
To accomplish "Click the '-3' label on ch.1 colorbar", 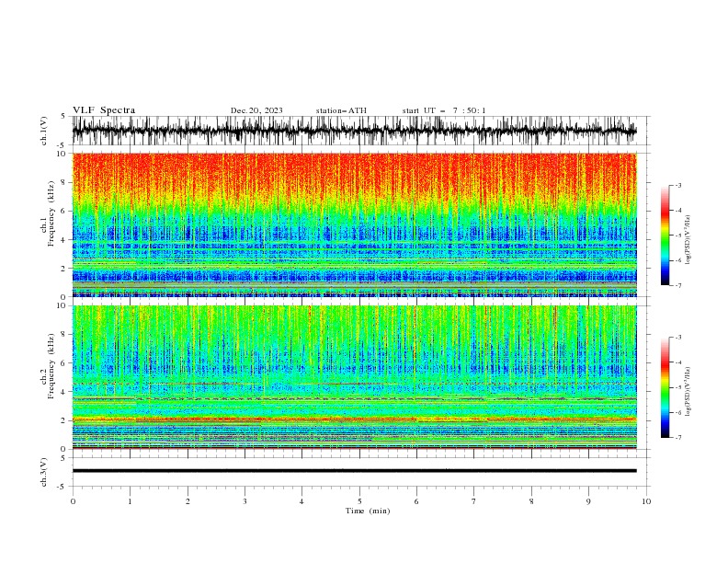I will coord(678,185).
